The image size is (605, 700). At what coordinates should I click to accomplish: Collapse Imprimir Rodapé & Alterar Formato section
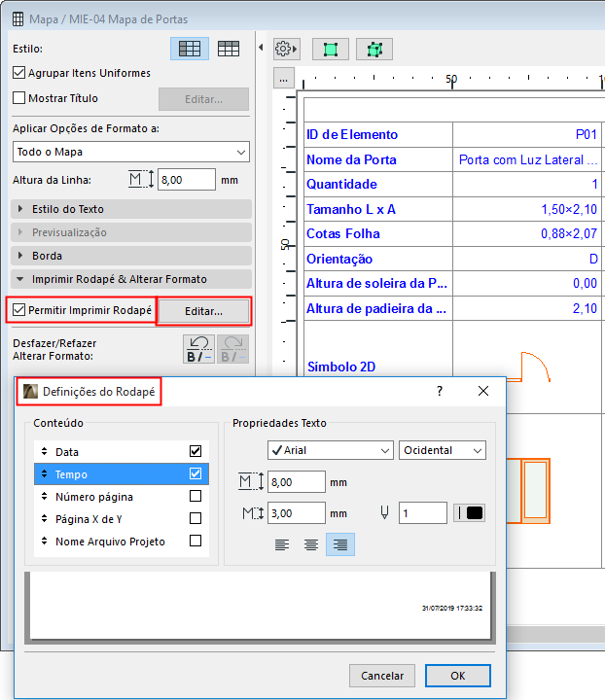pos(130,279)
